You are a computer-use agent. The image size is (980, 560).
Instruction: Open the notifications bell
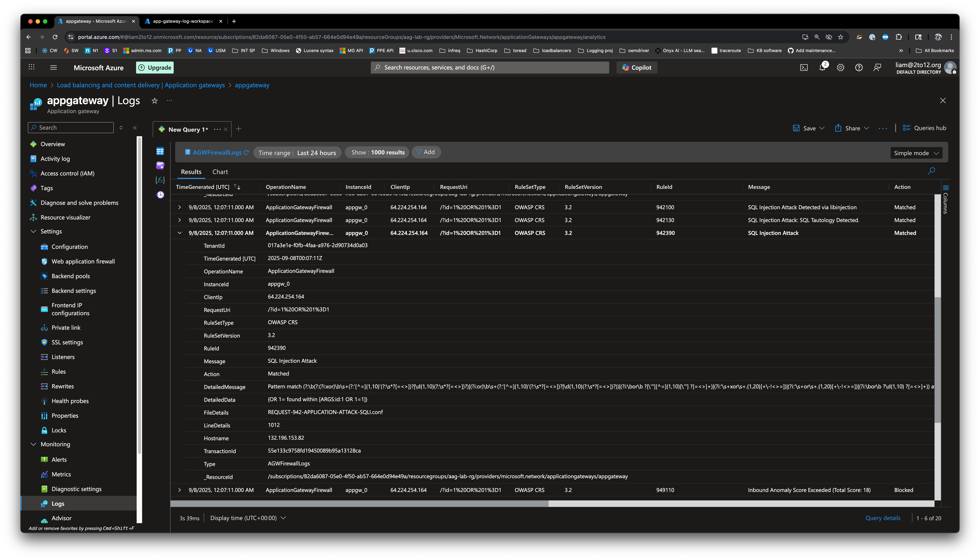822,68
